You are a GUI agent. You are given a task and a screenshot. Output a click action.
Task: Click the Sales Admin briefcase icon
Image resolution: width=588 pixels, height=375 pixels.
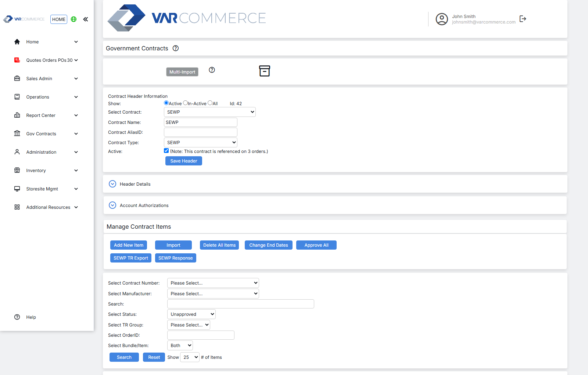point(17,78)
